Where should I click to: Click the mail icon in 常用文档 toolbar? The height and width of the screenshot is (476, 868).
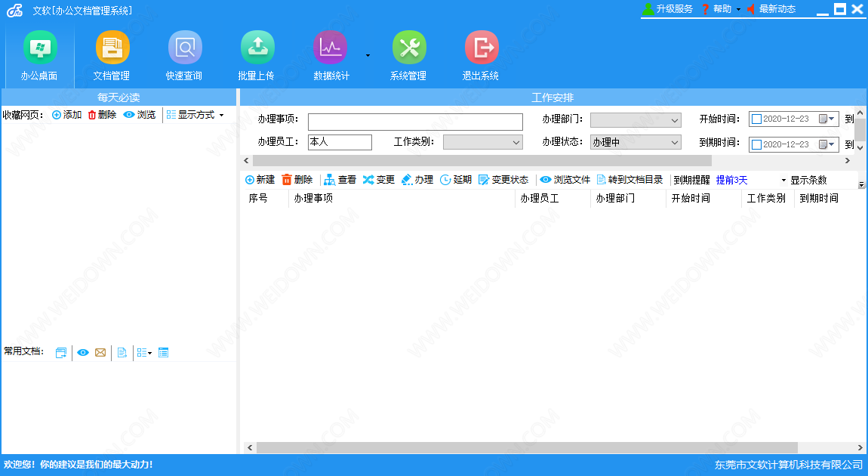click(100, 353)
